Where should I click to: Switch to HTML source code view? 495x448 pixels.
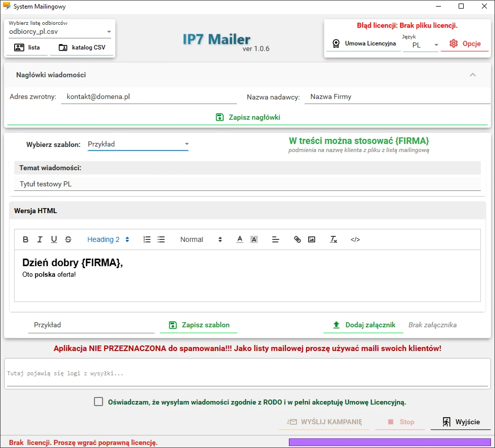tap(355, 239)
